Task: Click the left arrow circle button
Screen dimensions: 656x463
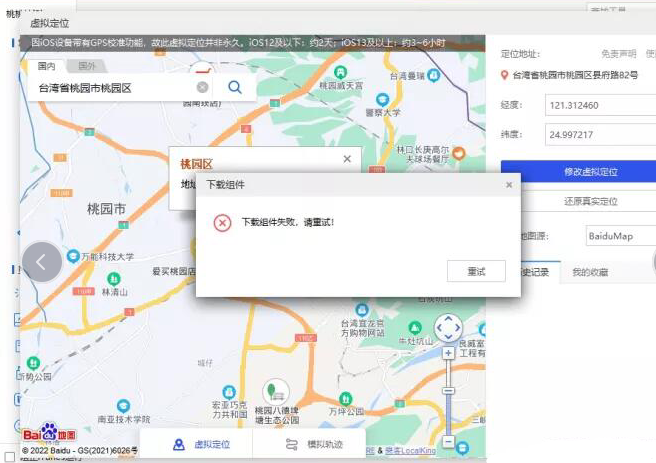Action: pyautogui.click(x=42, y=262)
